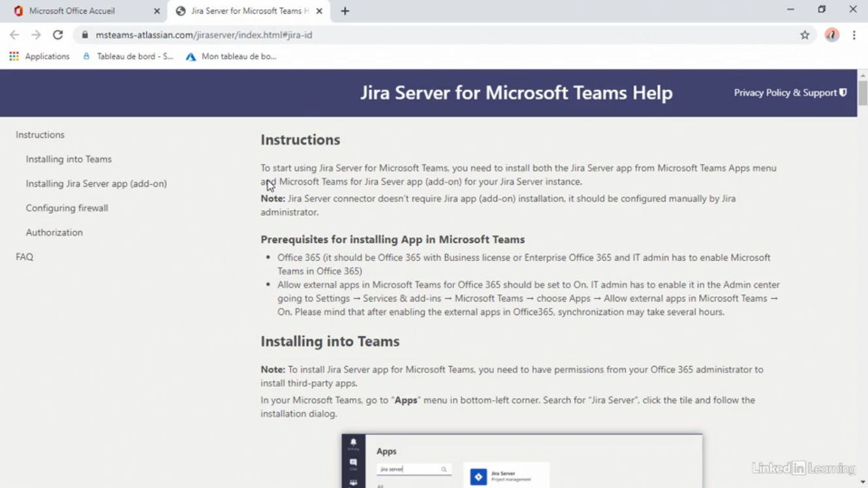The image size is (868, 488).
Task: Open Tableau de bord bookmark
Action: [128, 57]
